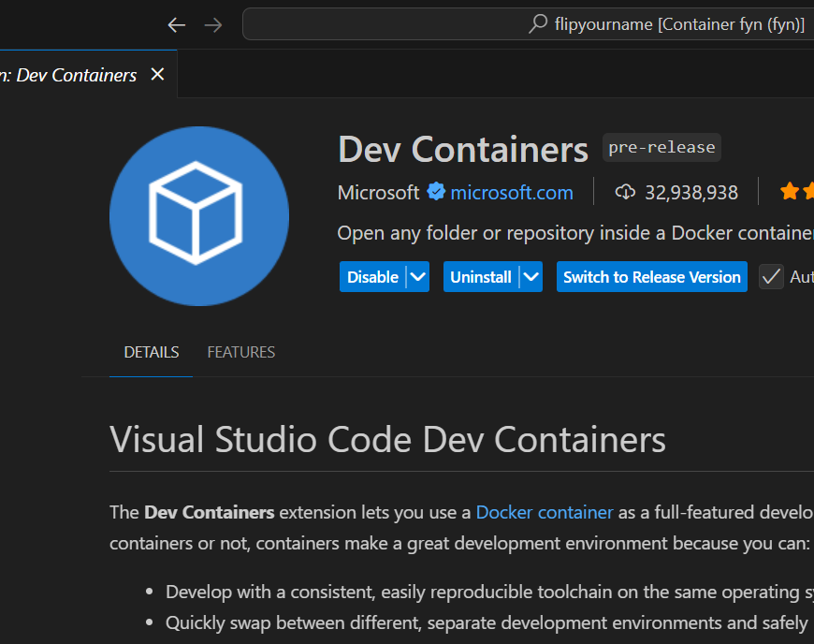Click the verified publisher checkmark badge

(436, 192)
